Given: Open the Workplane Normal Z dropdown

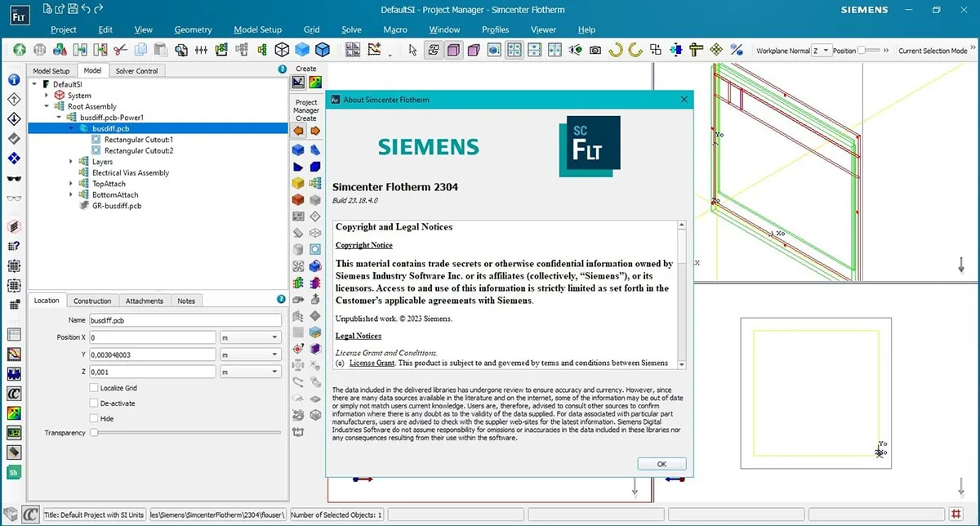Looking at the screenshot, I should [x=822, y=51].
